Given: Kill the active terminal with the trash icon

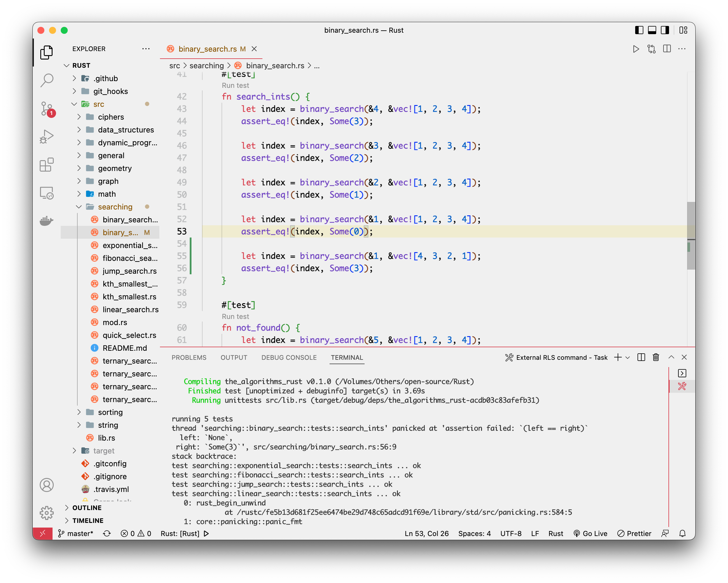Looking at the screenshot, I should click(655, 357).
